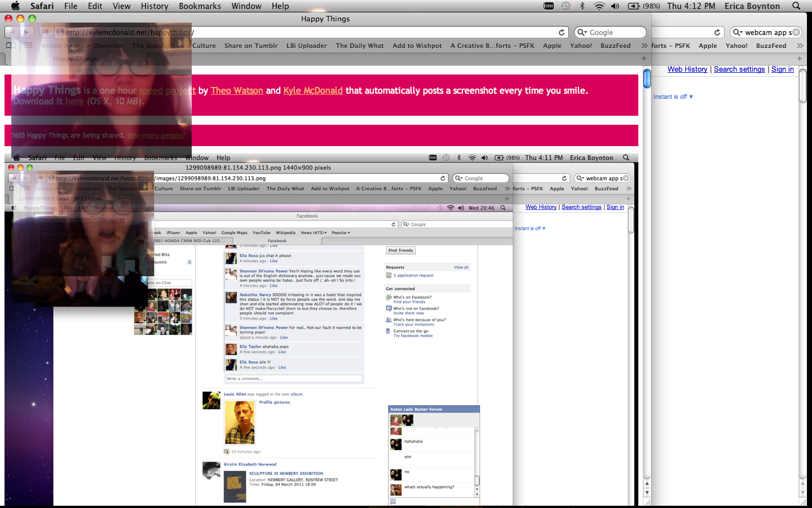Open the Kyle McDonald link
The image size is (812, 508).
pyautogui.click(x=313, y=90)
